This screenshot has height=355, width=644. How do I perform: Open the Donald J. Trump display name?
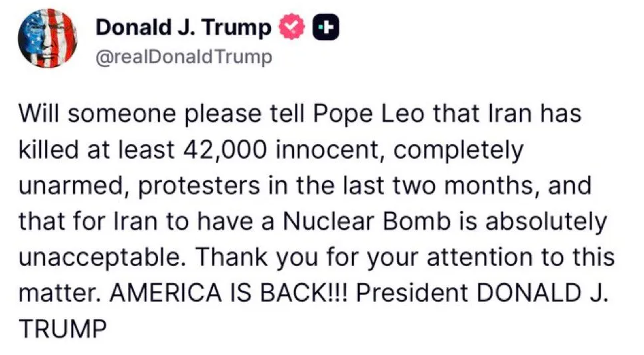tap(183, 28)
